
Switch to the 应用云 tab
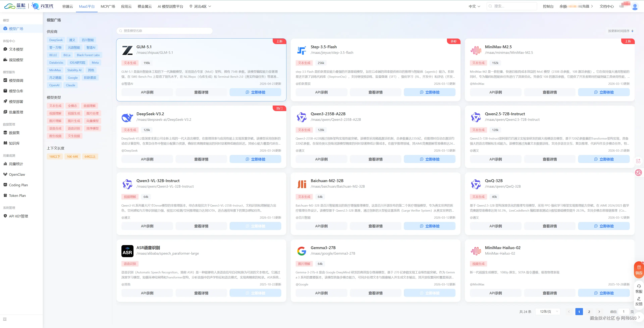point(126,7)
